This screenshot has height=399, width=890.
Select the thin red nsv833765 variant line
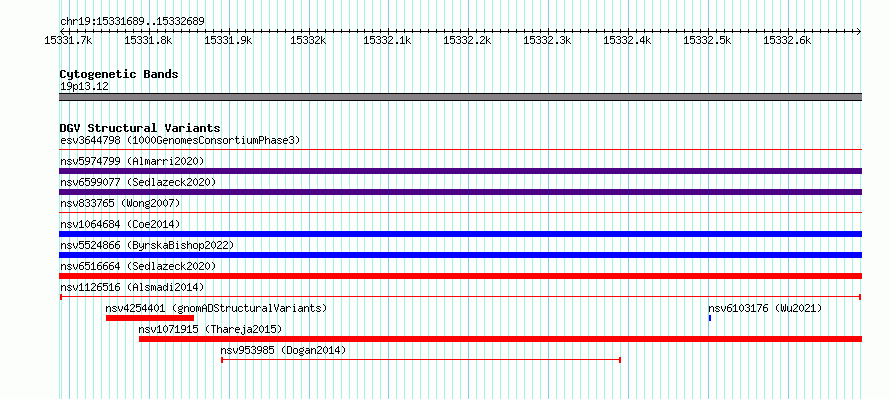(460, 213)
